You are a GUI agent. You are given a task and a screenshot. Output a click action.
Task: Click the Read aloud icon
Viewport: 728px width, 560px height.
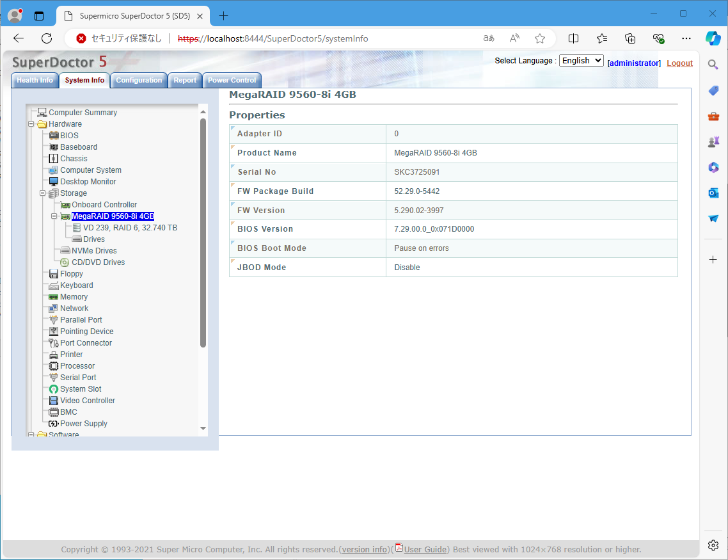tap(514, 38)
